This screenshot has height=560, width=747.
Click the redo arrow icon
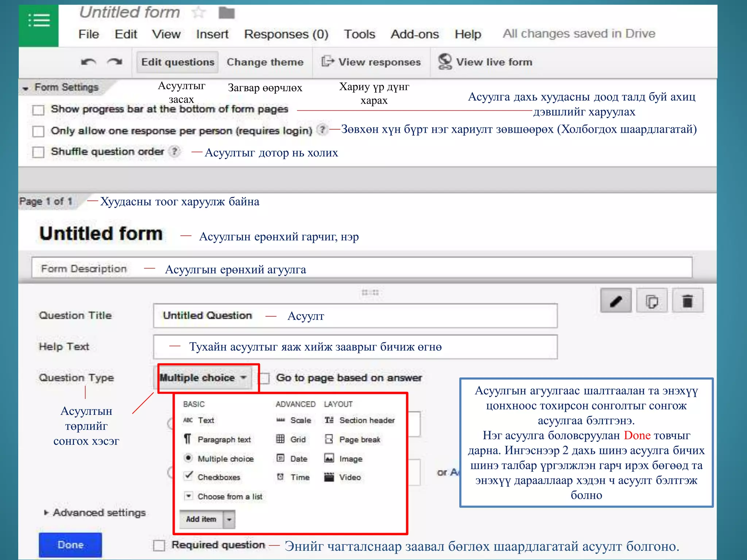tap(115, 62)
